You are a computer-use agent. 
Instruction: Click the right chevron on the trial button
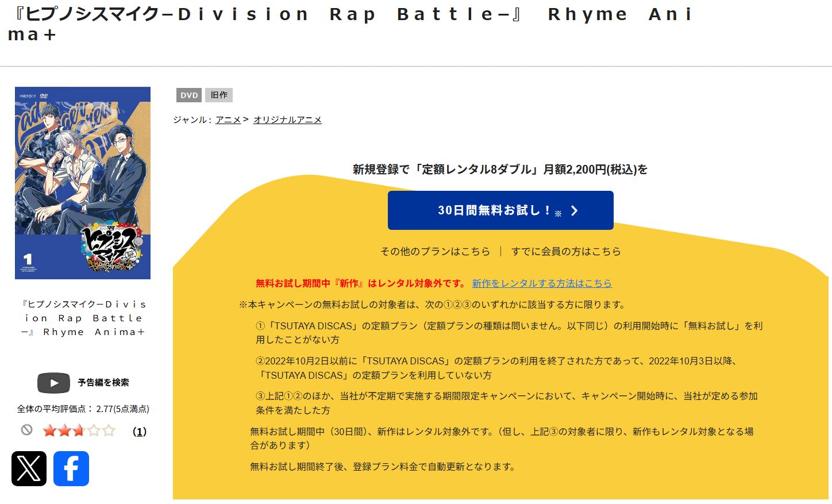[574, 210]
